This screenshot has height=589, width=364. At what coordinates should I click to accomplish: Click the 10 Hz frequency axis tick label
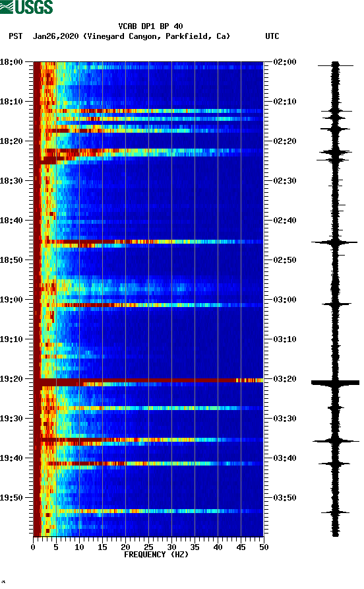tap(79, 547)
